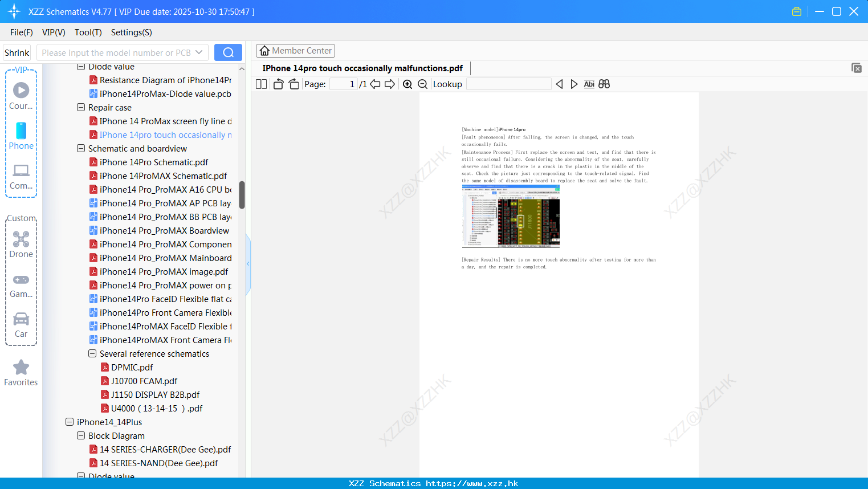Click the Lookup text field
Screen dimensions: 868x489
click(508, 84)
